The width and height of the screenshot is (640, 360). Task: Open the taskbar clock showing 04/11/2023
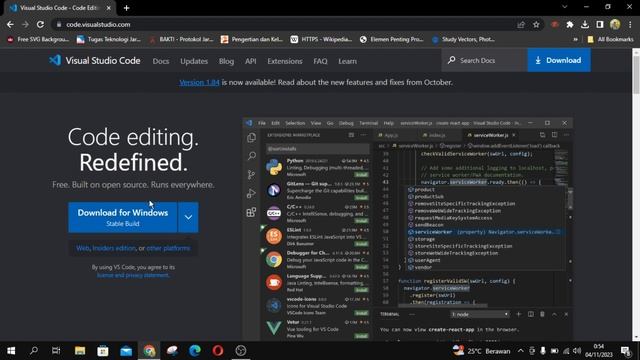click(x=599, y=351)
